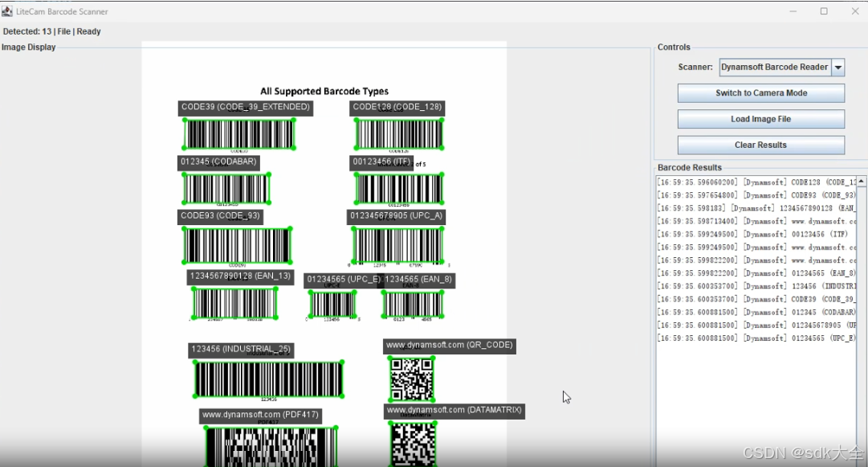The width and height of the screenshot is (868, 467).
Task: Click the detected QR code image
Action: pyautogui.click(x=411, y=379)
